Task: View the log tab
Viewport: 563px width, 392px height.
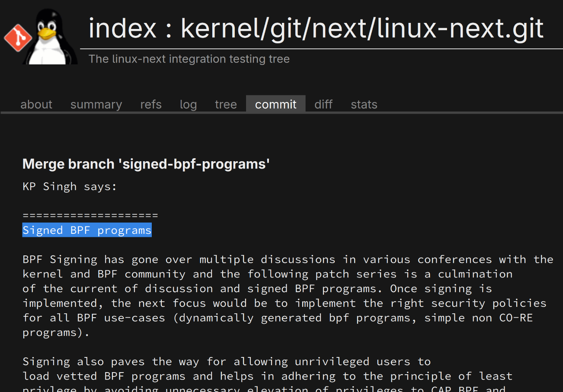Action: 188,105
